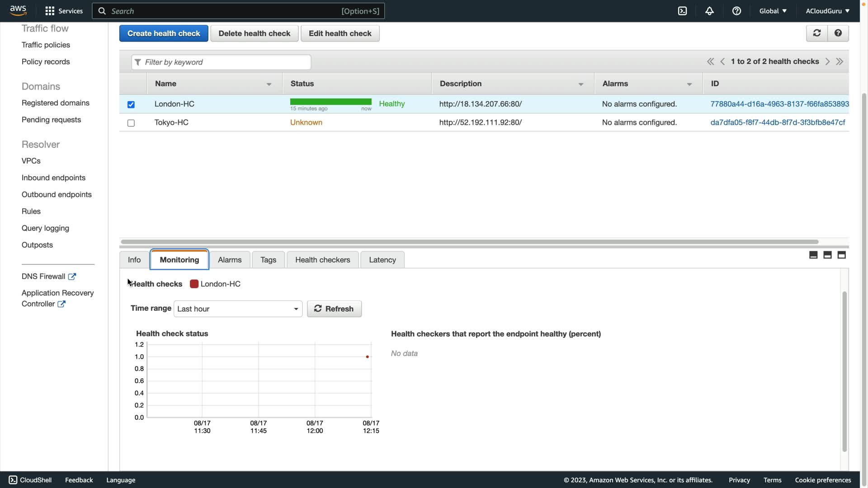Select the Tokyo-HC checkbox
868x488 pixels.
(x=131, y=123)
